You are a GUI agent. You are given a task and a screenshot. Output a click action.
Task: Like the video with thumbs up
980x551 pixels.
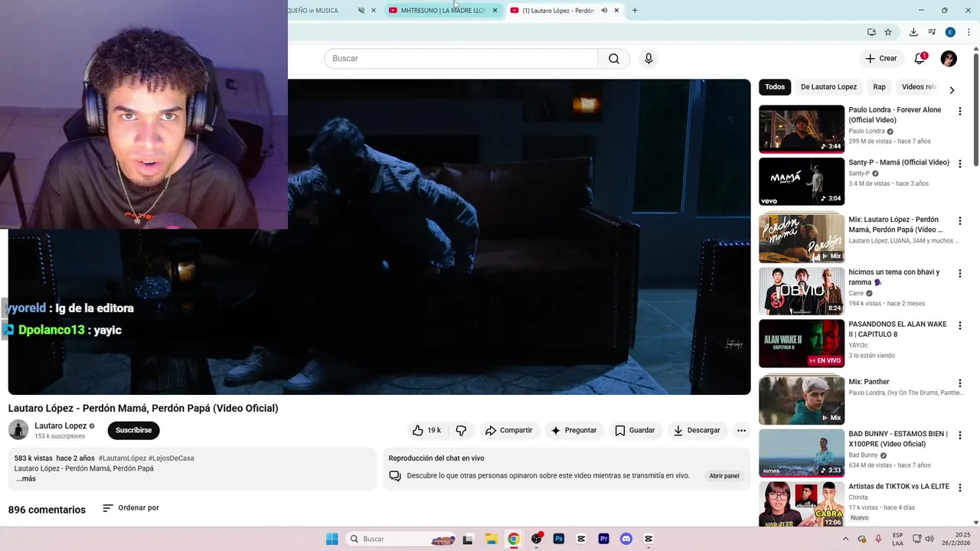click(x=426, y=431)
